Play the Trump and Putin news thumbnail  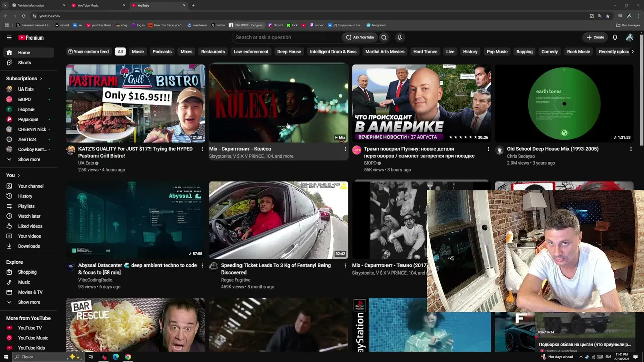coord(422,104)
